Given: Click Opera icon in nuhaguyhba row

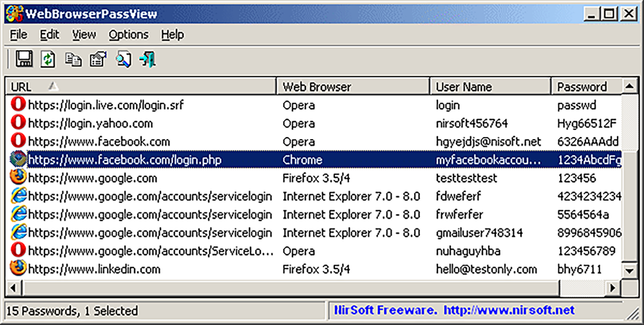Looking at the screenshot, I should tap(18, 250).
